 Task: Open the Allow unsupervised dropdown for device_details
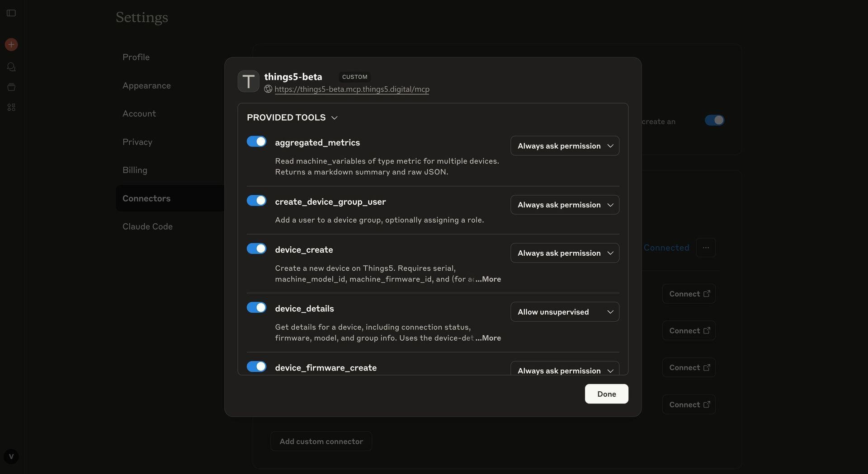pos(565,312)
